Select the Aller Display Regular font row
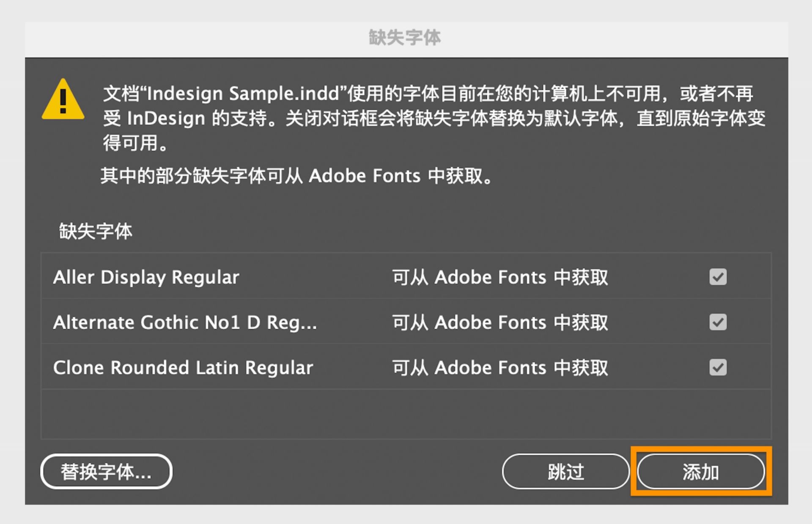This screenshot has height=524, width=812. click(x=146, y=277)
